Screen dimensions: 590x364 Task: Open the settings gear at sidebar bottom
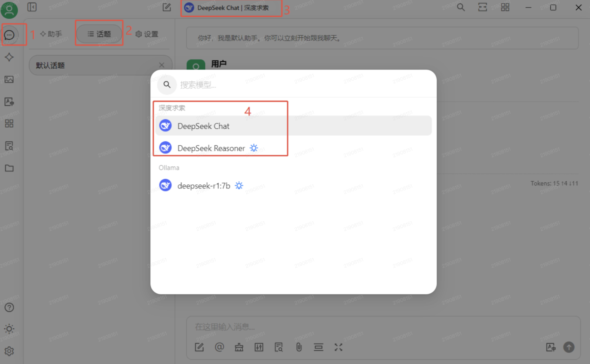(9, 351)
